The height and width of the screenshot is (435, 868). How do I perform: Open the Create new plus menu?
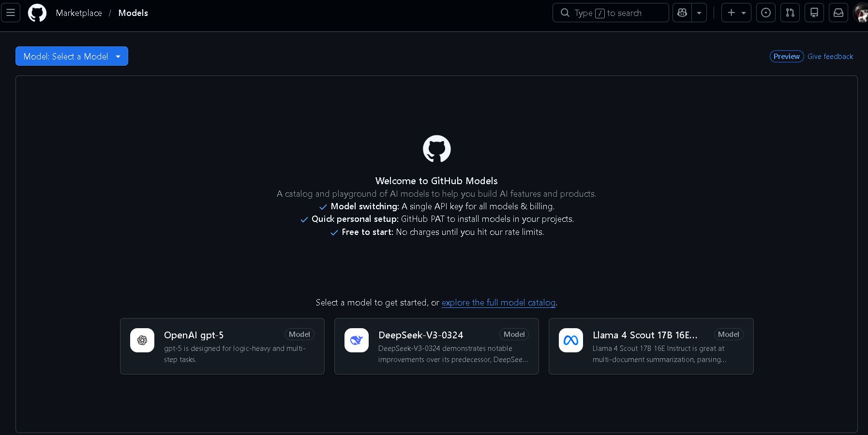736,13
